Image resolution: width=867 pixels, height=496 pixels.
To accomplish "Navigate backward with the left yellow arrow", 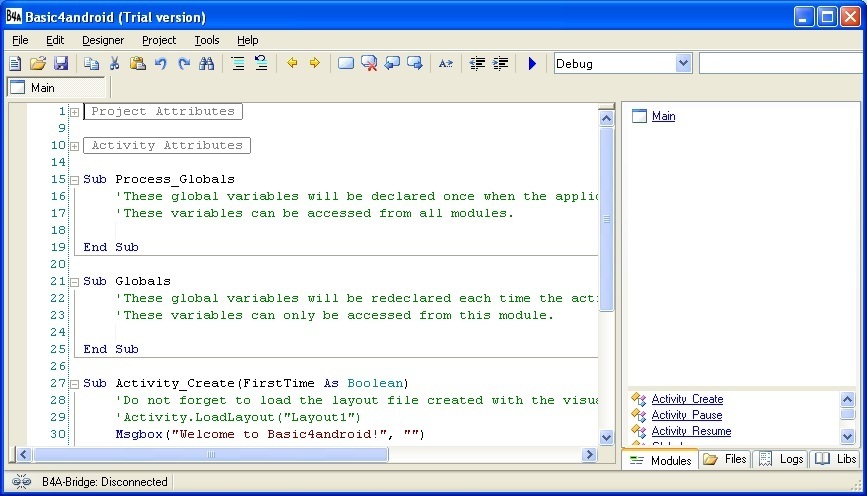I will point(292,63).
